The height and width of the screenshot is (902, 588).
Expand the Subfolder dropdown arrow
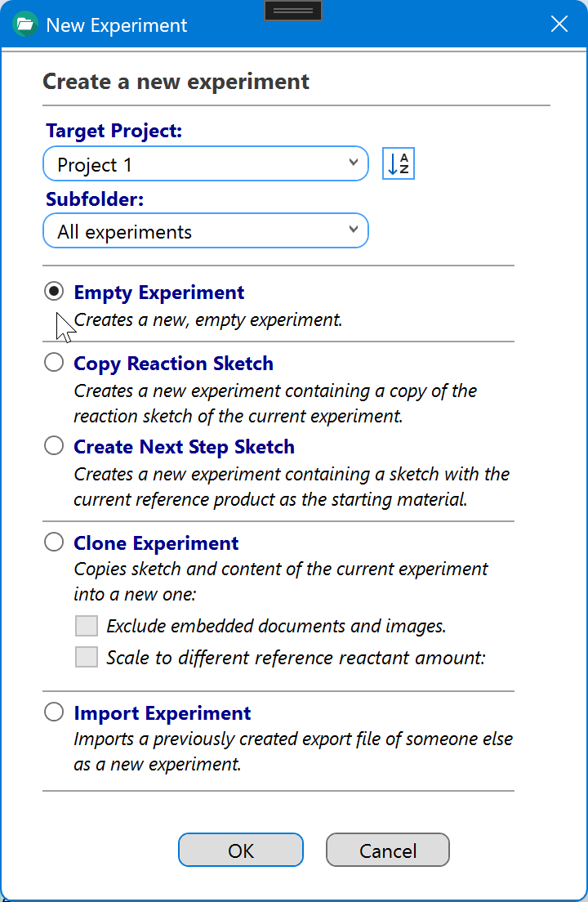pyautogui.click(x=354, y=230)
